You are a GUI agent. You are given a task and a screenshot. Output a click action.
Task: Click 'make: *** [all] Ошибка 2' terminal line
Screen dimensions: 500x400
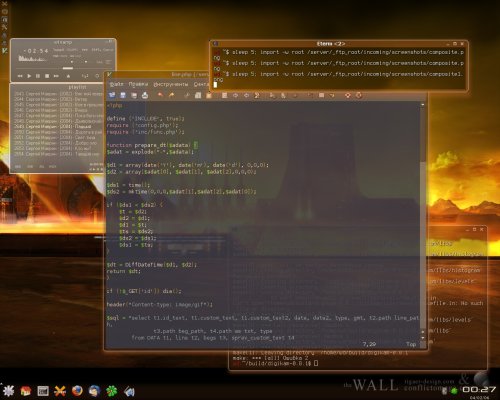coord(270,358)
